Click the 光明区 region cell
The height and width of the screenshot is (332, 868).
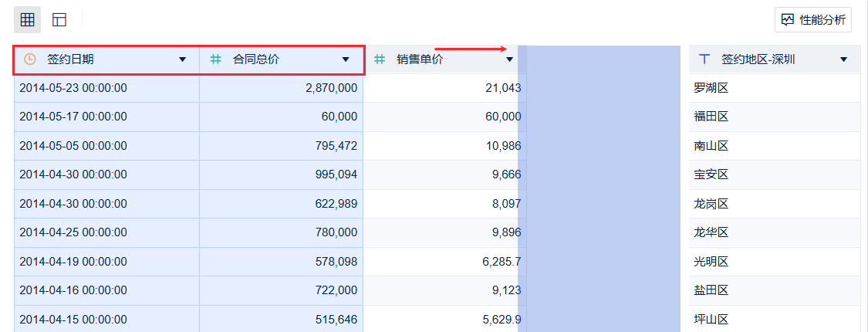(x=711, y=262)
